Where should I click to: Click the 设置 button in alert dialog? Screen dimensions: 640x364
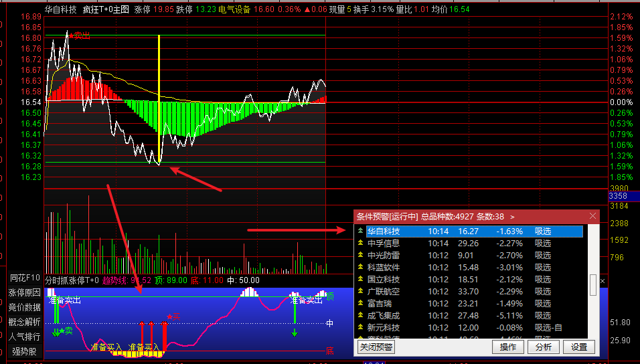(579, 347)
